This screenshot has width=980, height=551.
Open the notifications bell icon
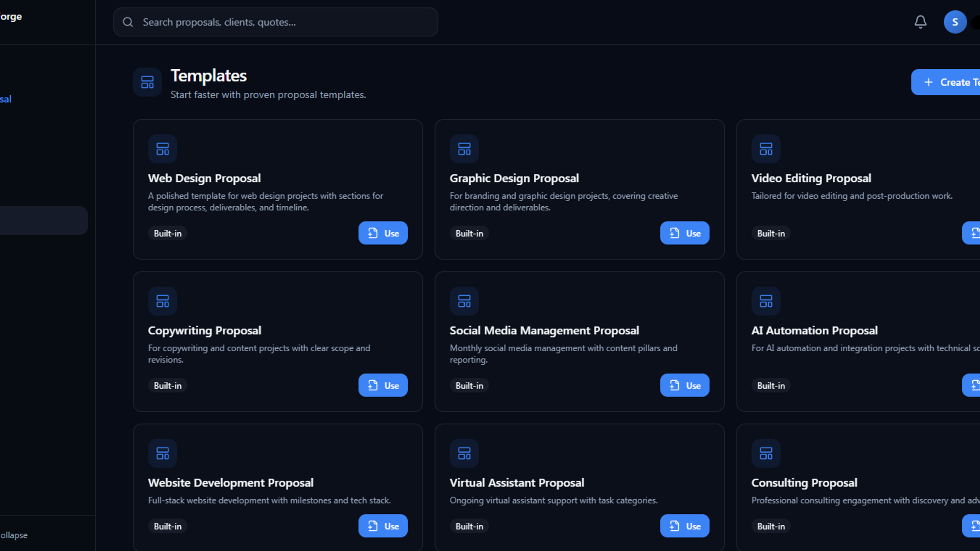tap(920, 22)
